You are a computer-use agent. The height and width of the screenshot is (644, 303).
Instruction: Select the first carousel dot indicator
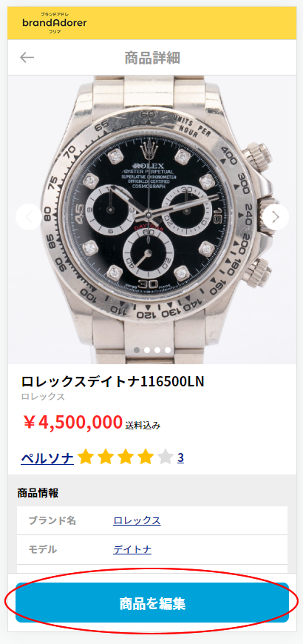coord(137,350)
